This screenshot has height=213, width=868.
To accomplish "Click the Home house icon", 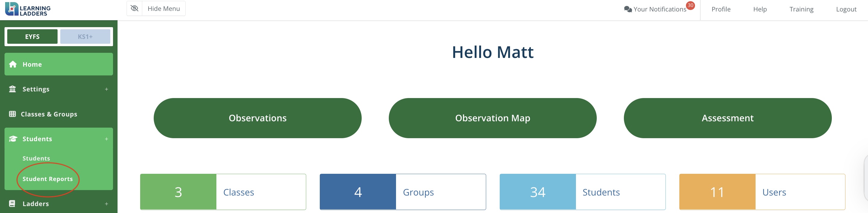I will click(13, 64).
